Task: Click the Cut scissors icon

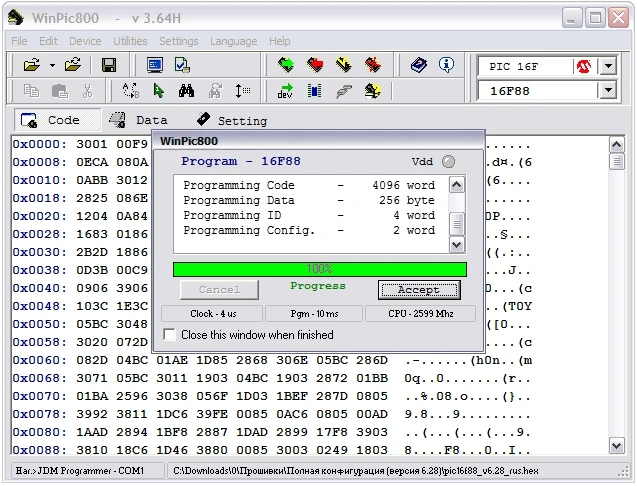Action: [x=87, y=91]
